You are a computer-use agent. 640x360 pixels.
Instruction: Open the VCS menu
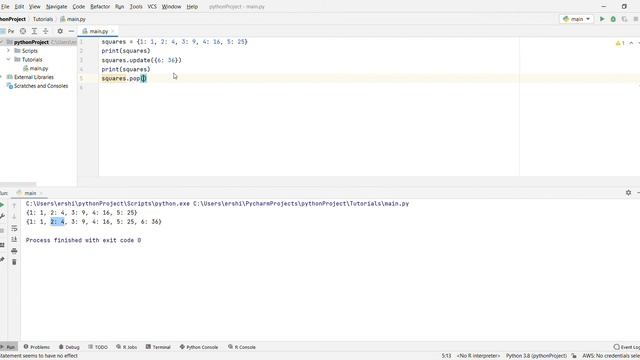tap(152, 7)
